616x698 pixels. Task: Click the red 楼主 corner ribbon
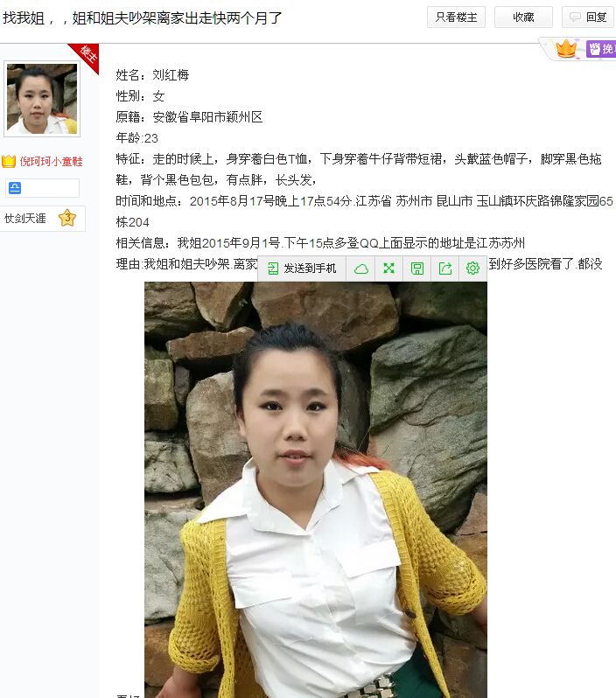(x=85, y=57)
